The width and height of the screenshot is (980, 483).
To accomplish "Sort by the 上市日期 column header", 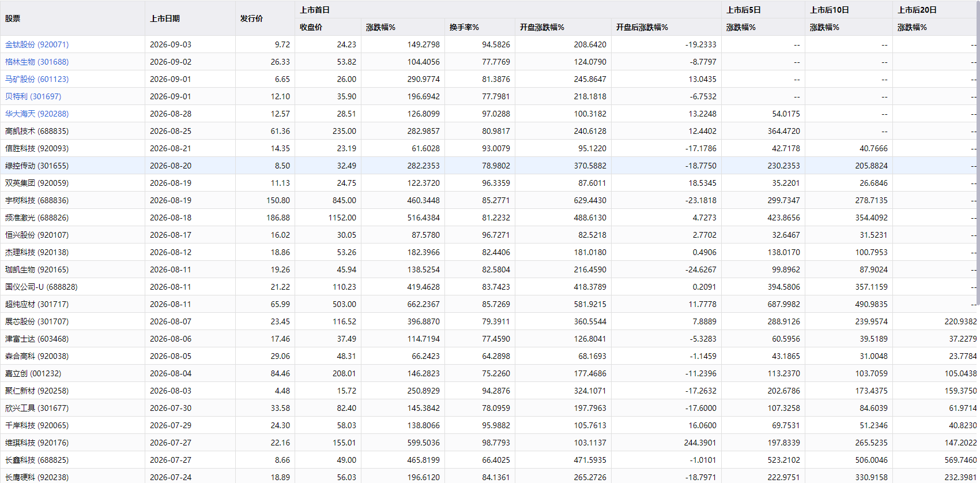I will (165, 18).
